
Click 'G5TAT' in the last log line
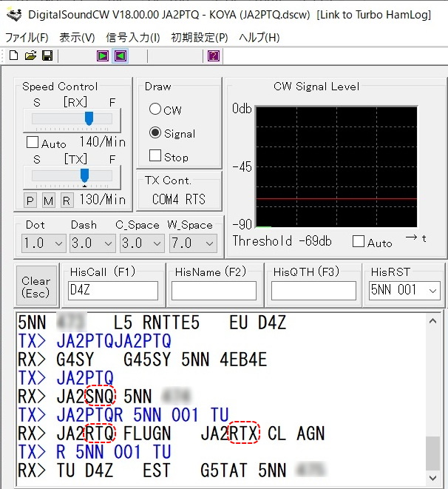(x=225, y=471)
